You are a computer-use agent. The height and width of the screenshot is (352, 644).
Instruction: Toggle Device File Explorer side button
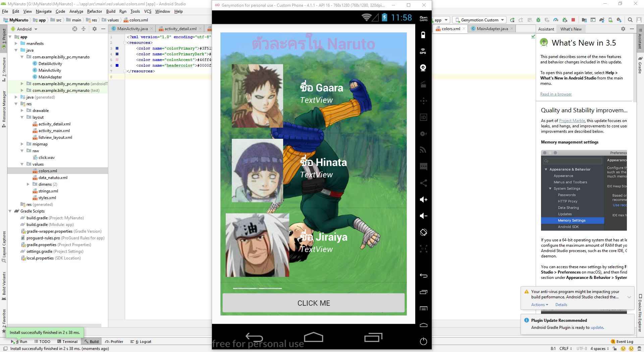640,313
